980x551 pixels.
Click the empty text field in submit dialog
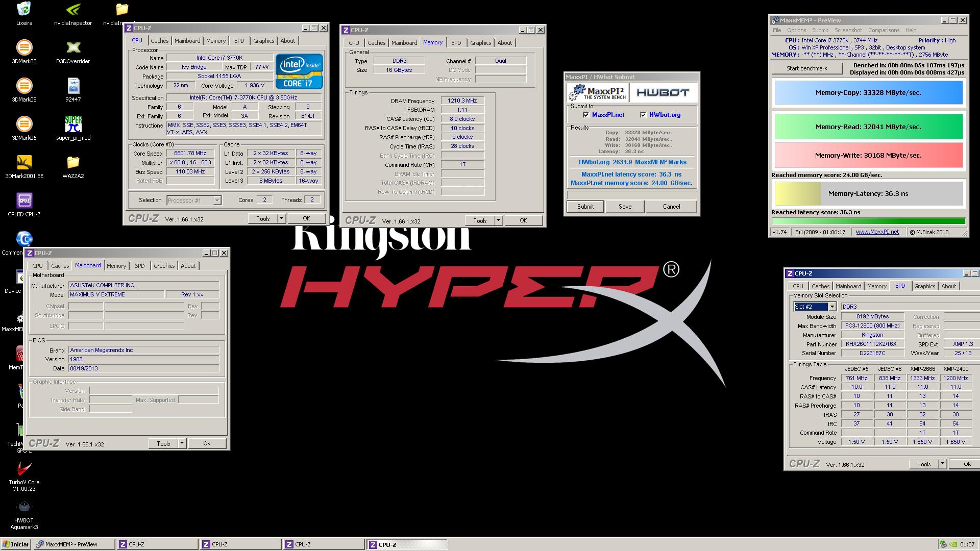pos(631,195)
